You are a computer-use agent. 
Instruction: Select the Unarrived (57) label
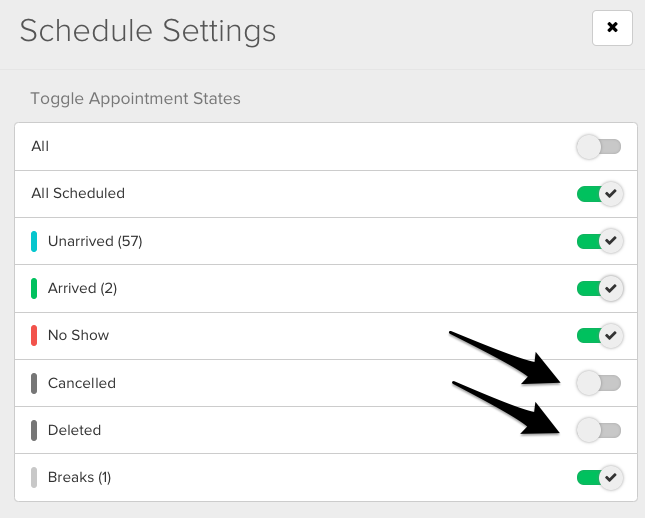point(95,241)
